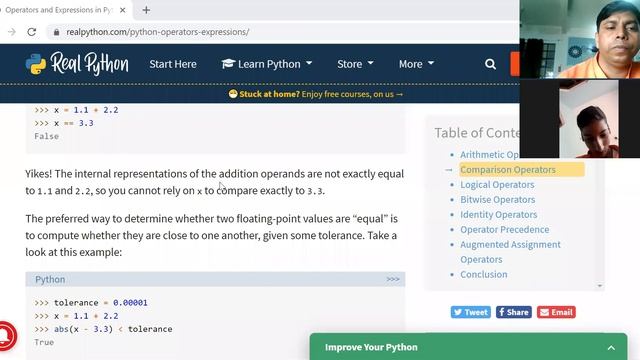Go to Identity Operators section

(499, 215)
